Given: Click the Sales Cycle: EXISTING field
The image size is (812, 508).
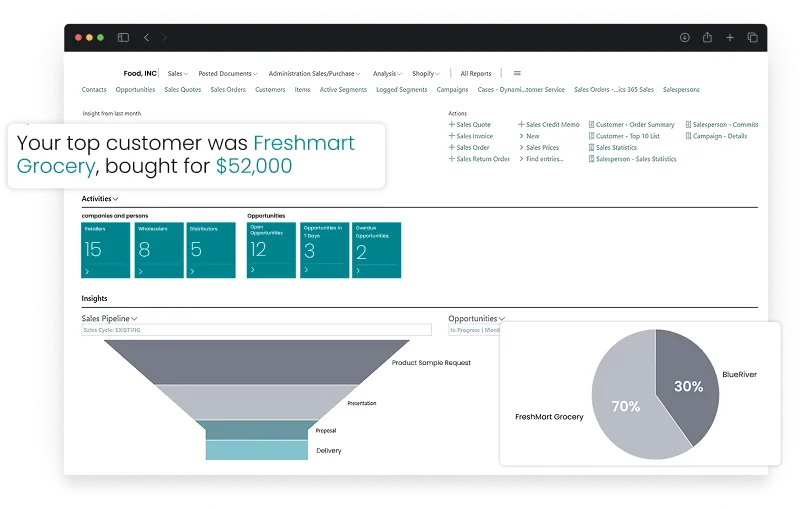Looking at the screenshot, I should tap(256, 330).
